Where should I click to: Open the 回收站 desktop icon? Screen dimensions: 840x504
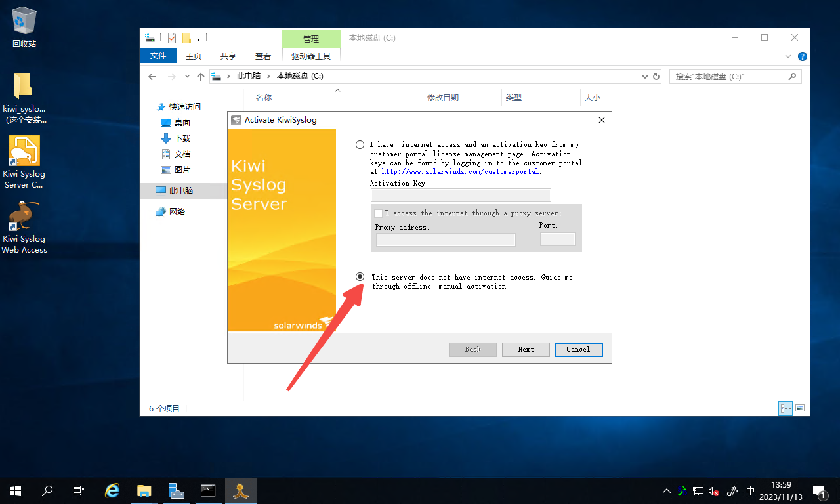[24, 28]
